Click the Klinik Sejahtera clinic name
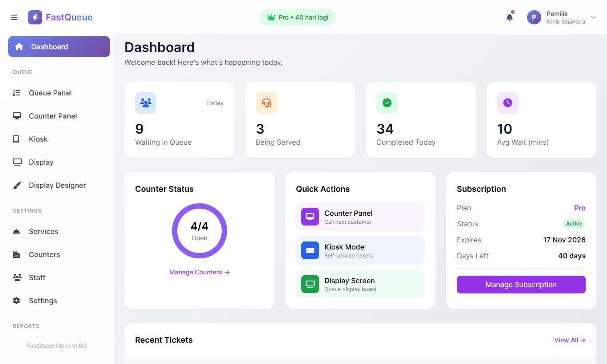 click(566, 22)
